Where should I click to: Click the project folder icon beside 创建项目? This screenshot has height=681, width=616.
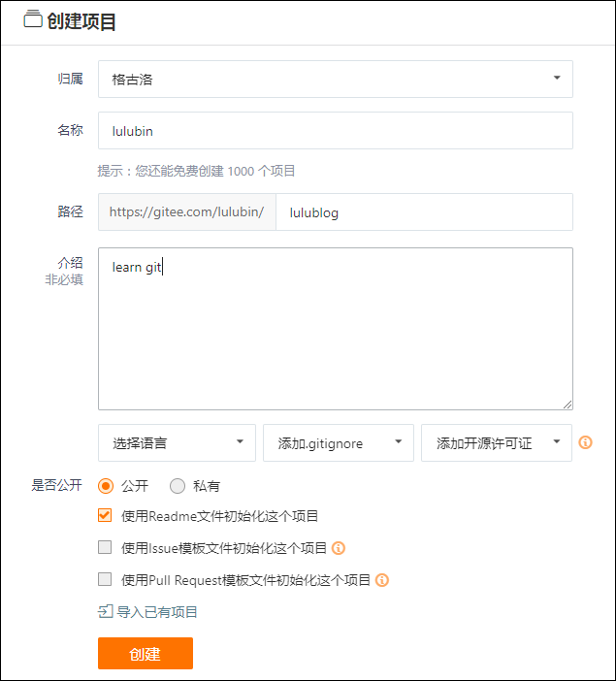coord(33,19)
